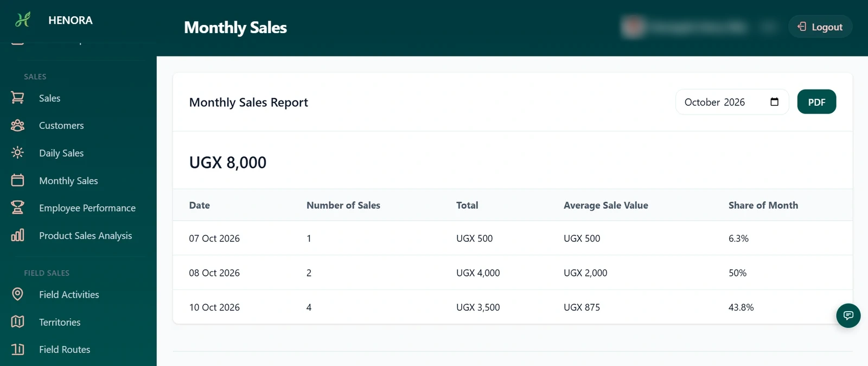Viewport: 868px width, 366px height.
Task: Click the Number of Sales column header
Action: point(343,205)
